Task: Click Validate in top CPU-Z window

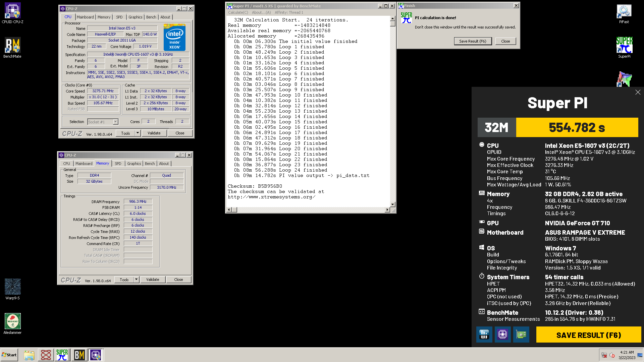Action: click(x=154, y=133)
